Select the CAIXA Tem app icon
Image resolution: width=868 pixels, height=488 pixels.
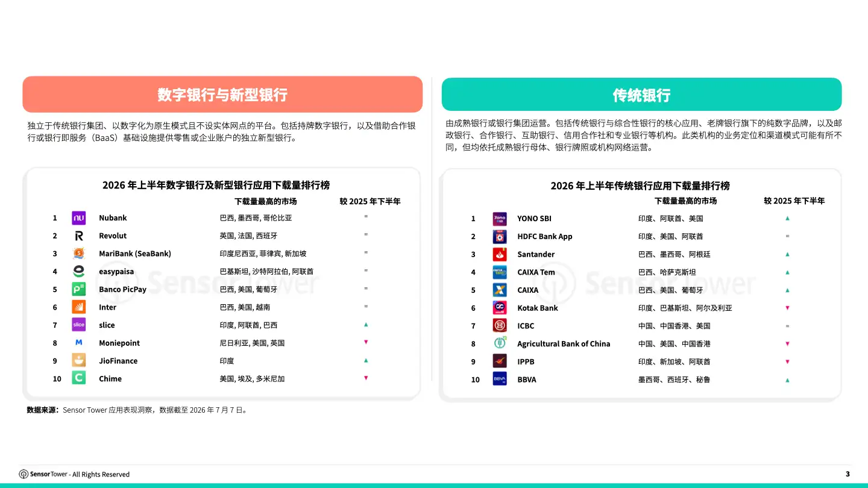pyautogui.click(x=500, y=272)
